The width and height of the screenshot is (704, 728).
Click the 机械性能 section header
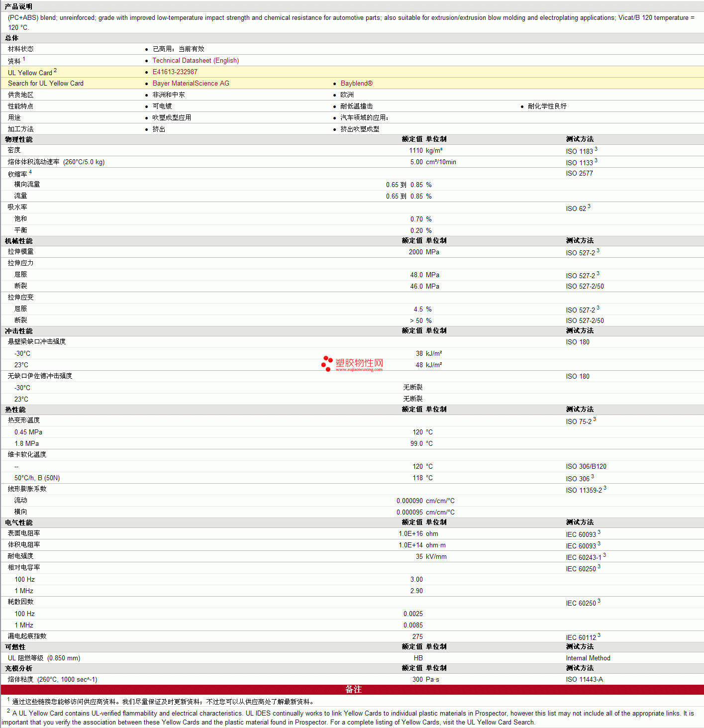pos(18,241)
